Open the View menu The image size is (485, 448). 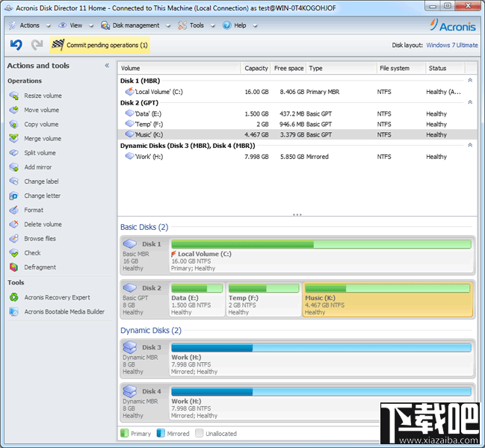click(75, 25)
